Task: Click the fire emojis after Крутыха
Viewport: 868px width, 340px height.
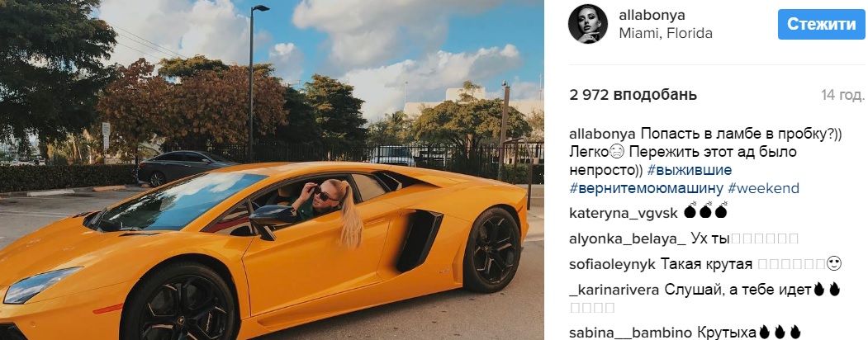Action: (780, 332)
